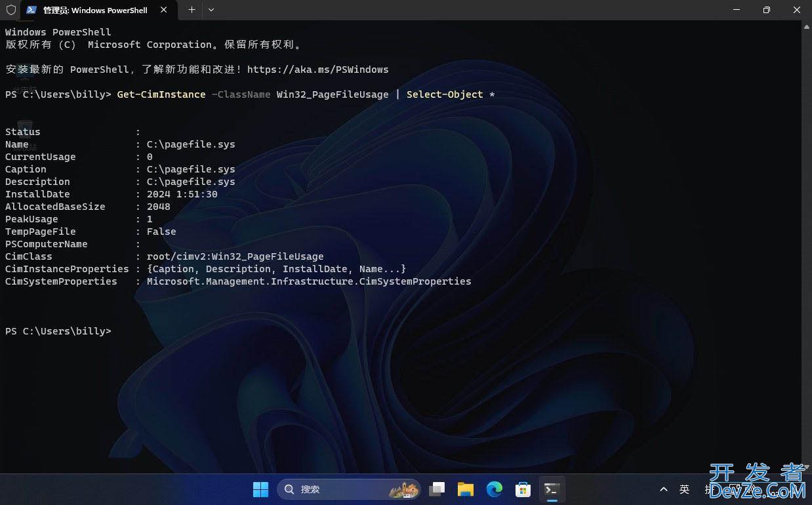The width and height of the screenshot is (812, 505).
Task: Open Microsoft Store from the taskbar
Action: pyautogui.click(x=523, y=489)
